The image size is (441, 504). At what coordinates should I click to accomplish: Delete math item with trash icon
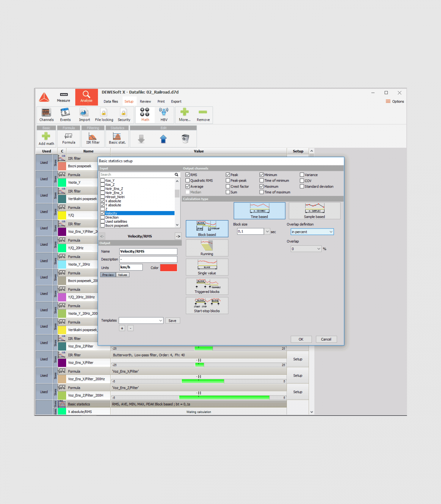point(185,139)
